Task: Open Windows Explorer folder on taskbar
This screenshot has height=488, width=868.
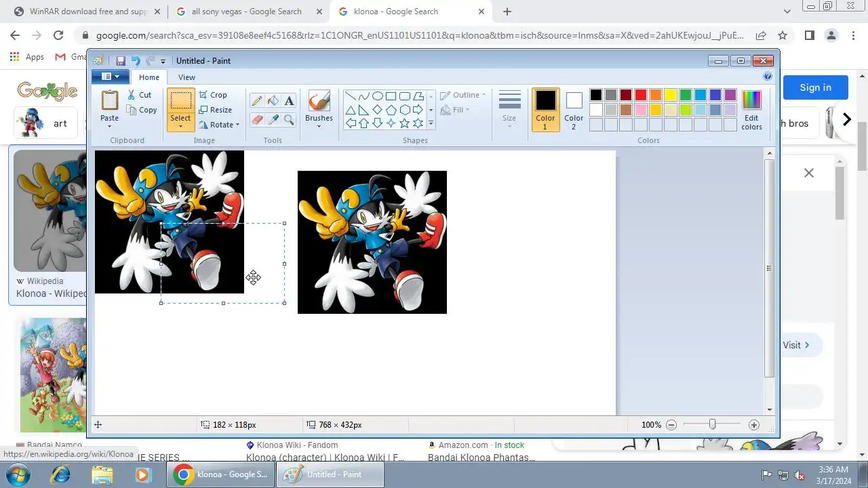Action: 102,474
